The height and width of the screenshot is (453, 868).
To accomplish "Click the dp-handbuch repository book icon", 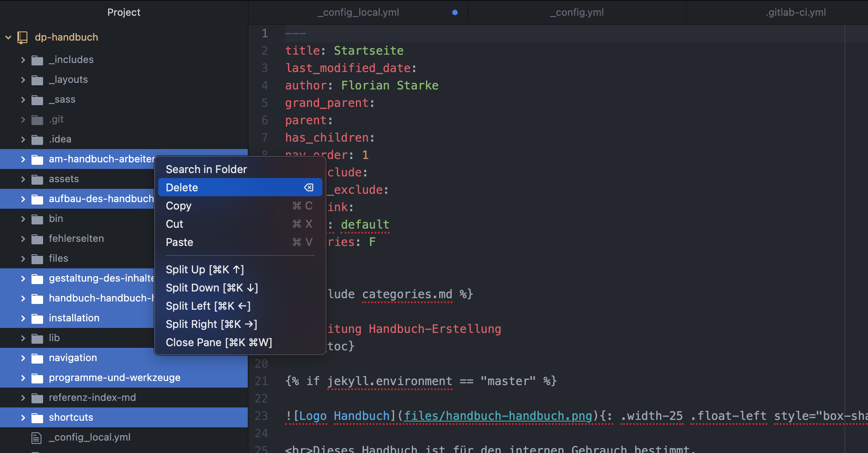I will coord(22,37).
